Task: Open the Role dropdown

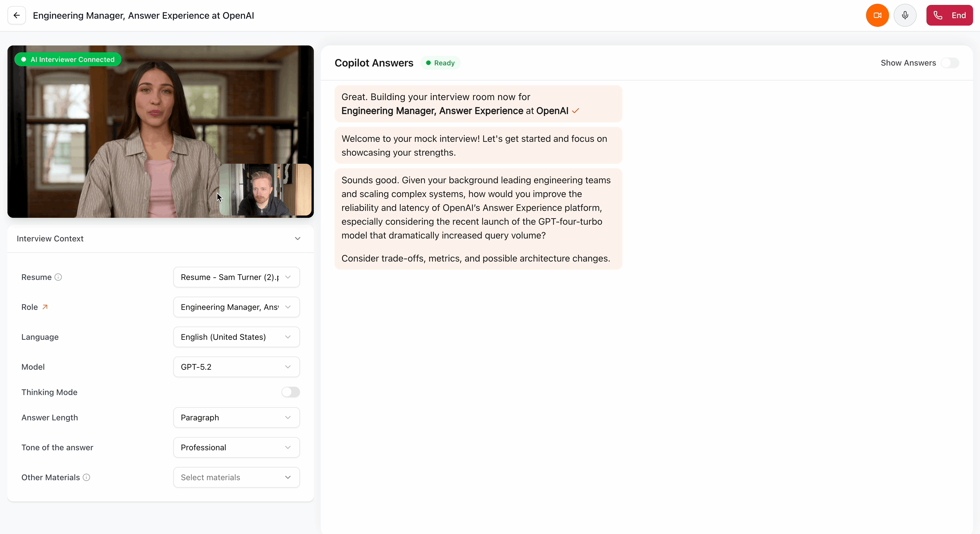Action: click(x=236, y=307)
